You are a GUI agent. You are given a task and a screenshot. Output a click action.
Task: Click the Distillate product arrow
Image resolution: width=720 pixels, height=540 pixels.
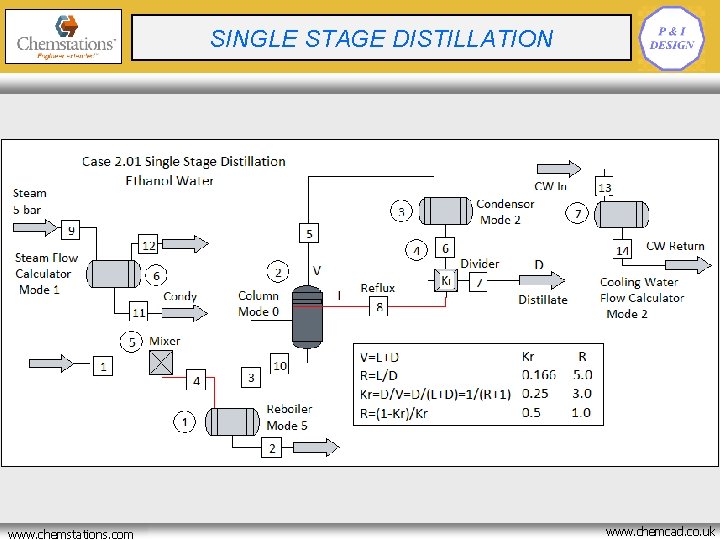click(x=542, y=280)
